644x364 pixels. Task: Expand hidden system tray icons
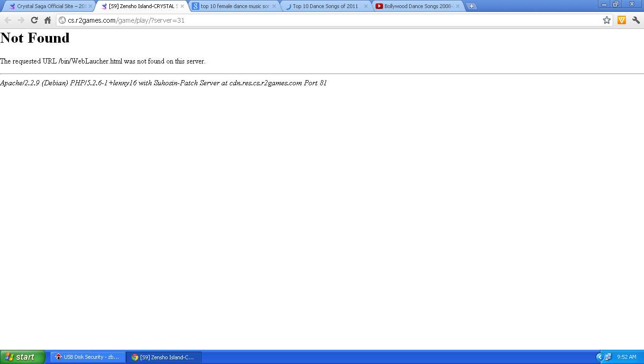(599, 357)
